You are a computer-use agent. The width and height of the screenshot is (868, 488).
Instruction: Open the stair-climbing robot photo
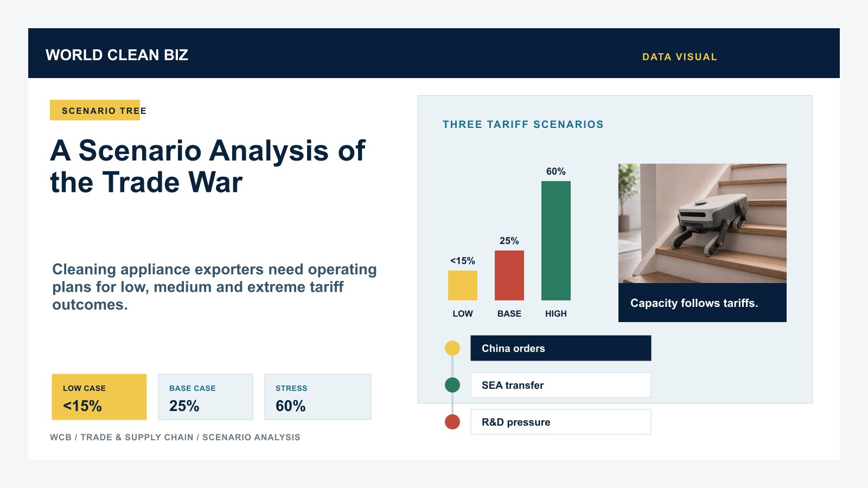click(x=703, y=223)
